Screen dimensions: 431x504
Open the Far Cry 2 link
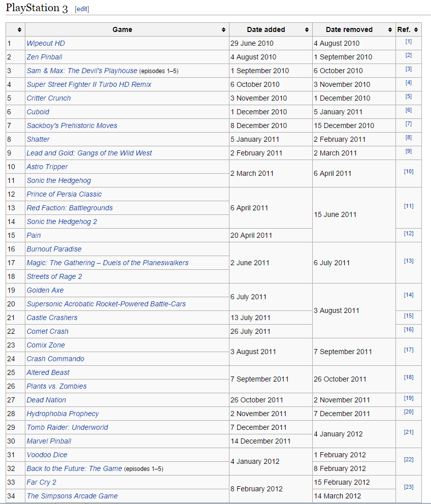42,482
